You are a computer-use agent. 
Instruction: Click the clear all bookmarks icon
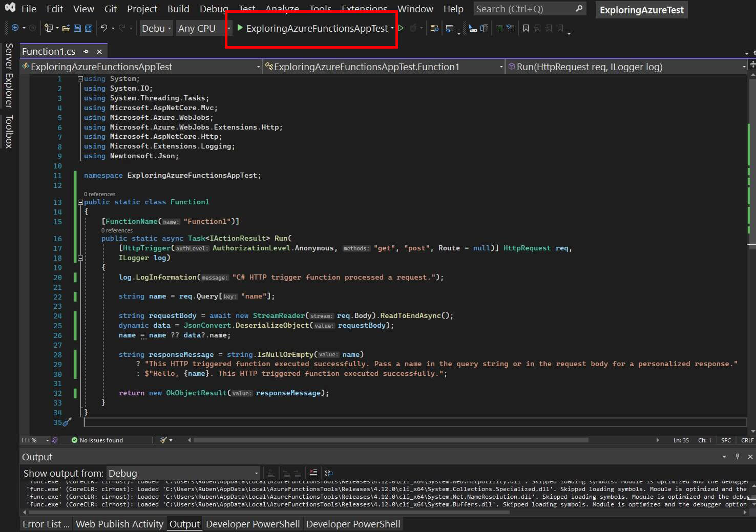click(560, 28)
